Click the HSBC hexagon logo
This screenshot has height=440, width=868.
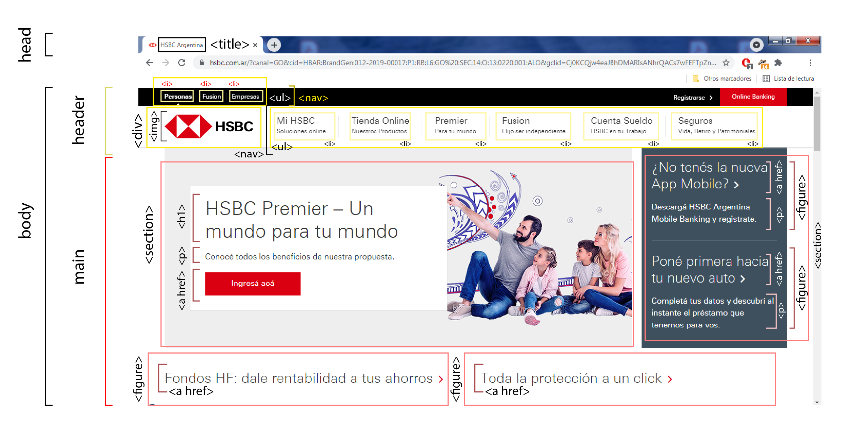click(x=188, y=126)
